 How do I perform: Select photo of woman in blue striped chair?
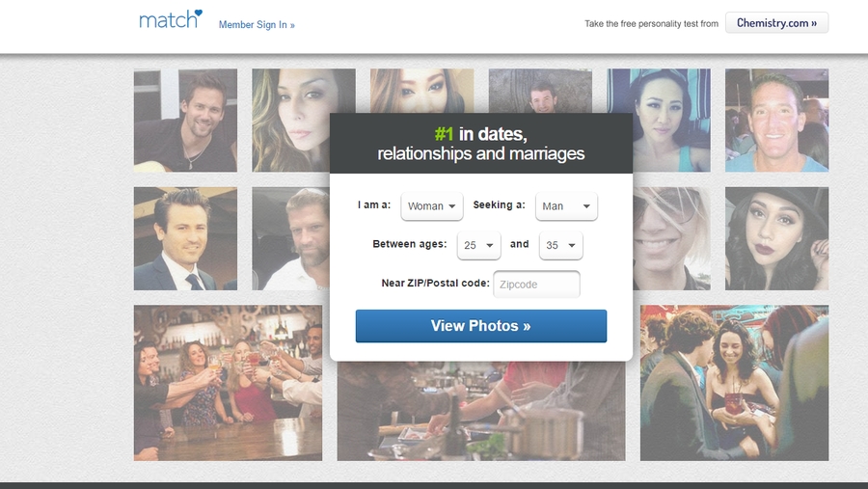pyautogui.click(x=658, y=121)
